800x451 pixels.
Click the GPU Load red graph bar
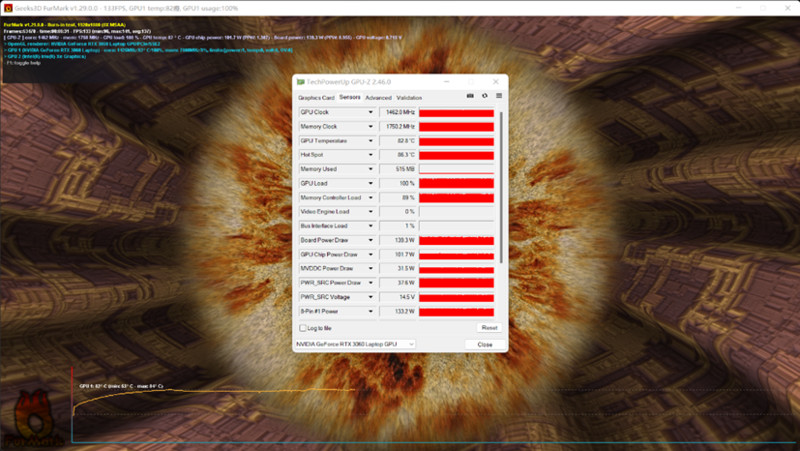click(457, 183)
